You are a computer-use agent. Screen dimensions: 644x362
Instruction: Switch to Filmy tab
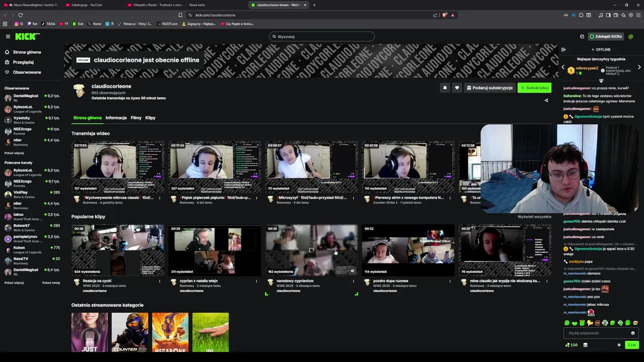tap(136, 118)
